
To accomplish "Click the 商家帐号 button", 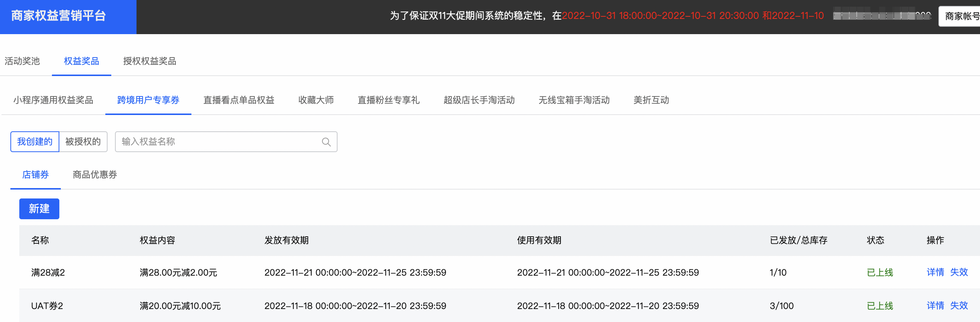I will tap(960, 16).
